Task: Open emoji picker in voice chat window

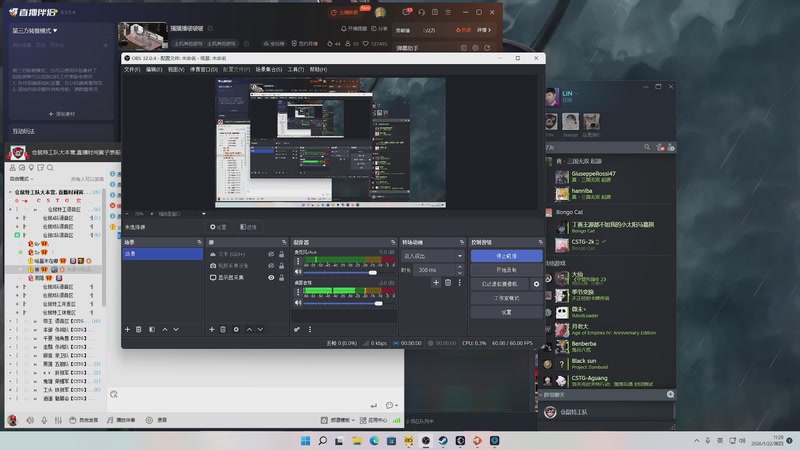Action: [391, 405]
